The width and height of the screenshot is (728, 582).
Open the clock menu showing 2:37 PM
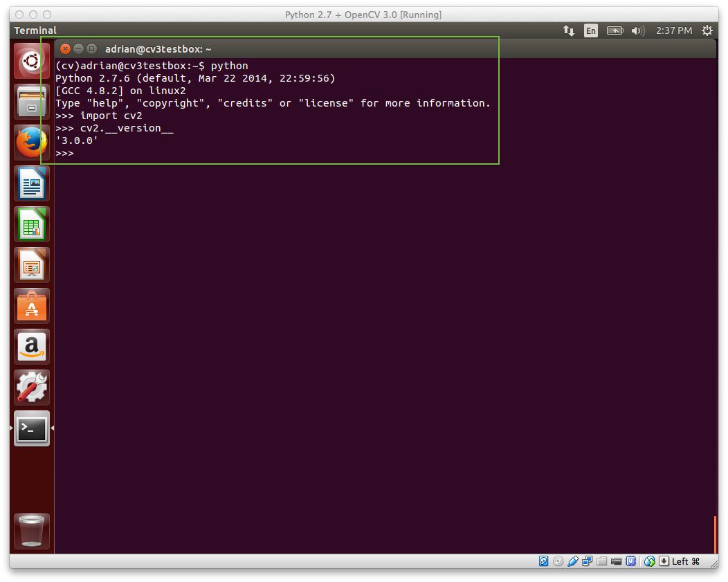pos(675,30)
